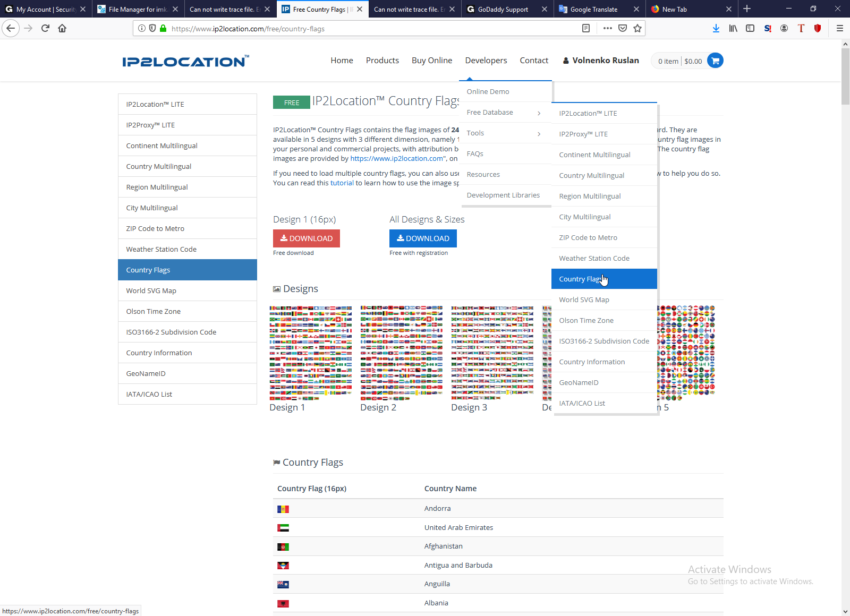Switch to the New Tab tab

click(x=692, y=9)
